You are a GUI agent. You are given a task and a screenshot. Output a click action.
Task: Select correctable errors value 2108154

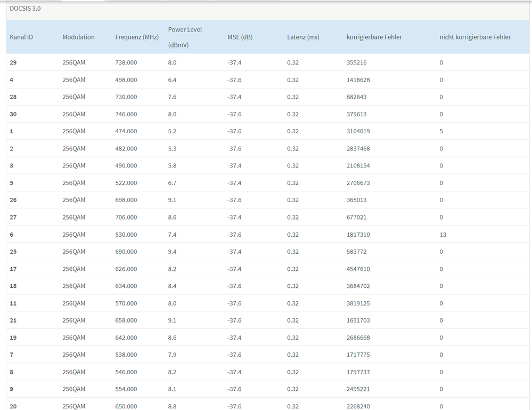pos(358,165)
